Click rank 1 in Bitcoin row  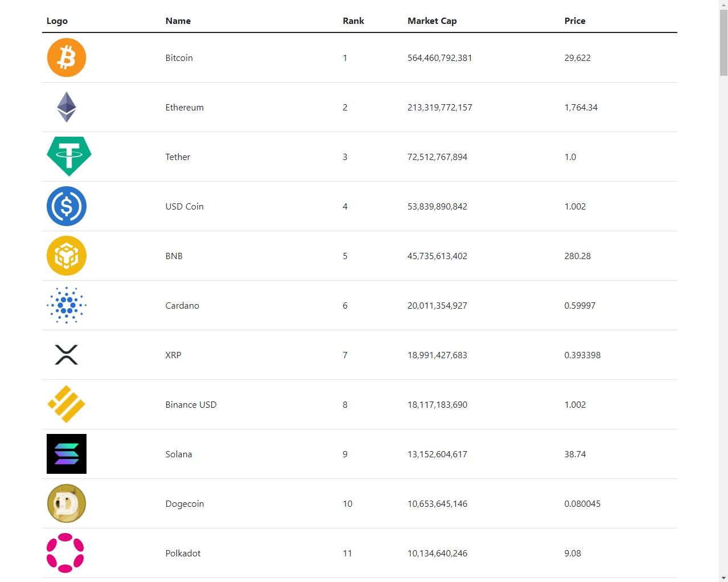coord(345,58)
